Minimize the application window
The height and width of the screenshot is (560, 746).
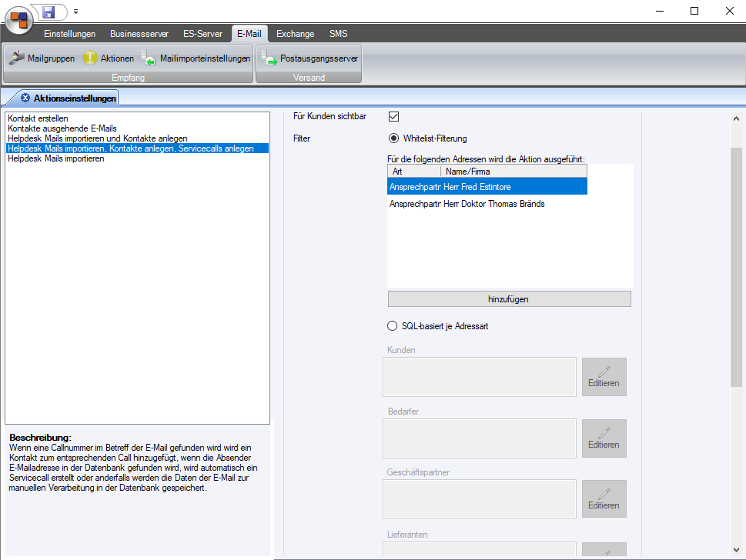click(660, 11)
